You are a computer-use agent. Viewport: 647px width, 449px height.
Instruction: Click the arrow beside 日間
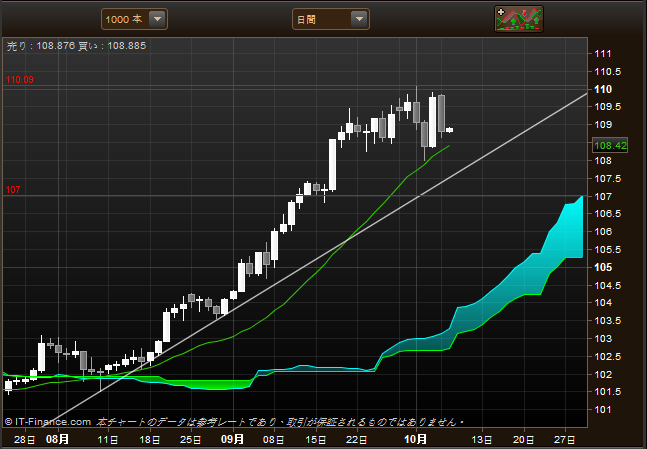[x=359, y=19]
